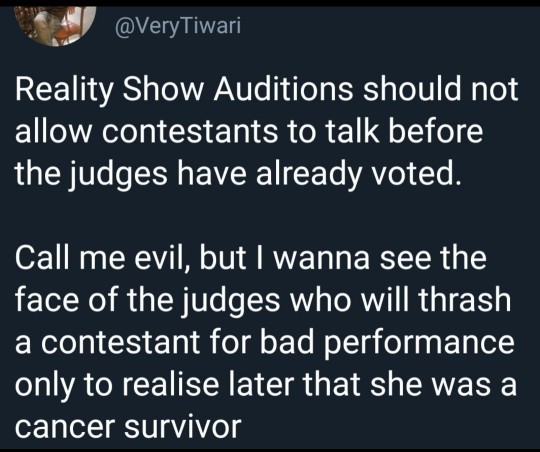The height and width of the screenshot is (452, 540).
Task: Click the word "contestants" in the tweet
Action: coord(190,131)
